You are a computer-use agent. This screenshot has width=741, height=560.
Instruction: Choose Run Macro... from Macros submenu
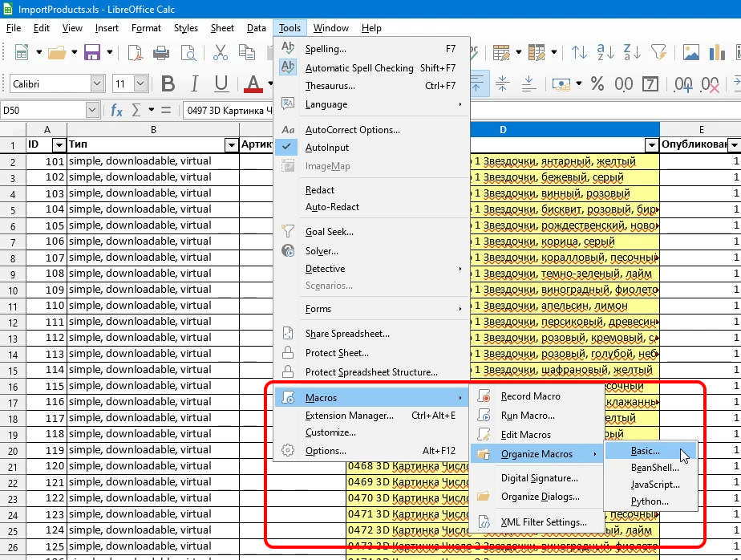(527, 416)
